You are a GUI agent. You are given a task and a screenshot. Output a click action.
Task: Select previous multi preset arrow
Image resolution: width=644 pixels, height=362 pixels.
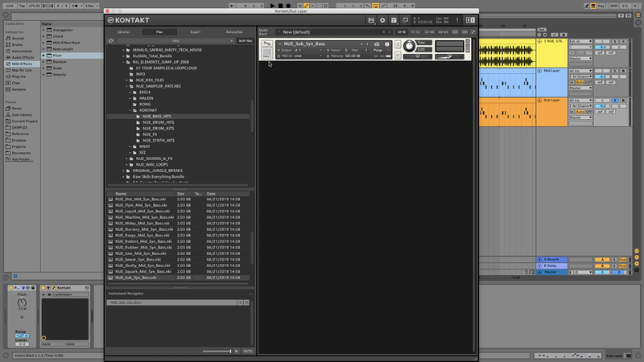384,32
